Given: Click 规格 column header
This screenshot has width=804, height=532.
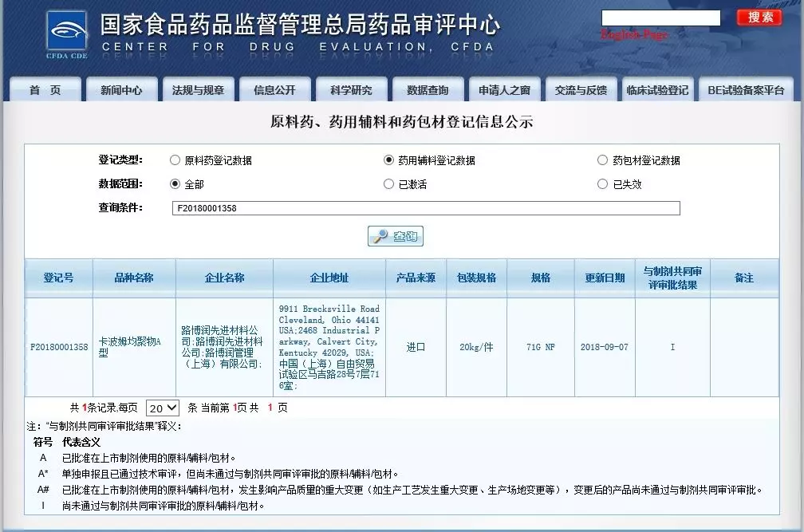Looking at the screenshot, I should [541, 278].
